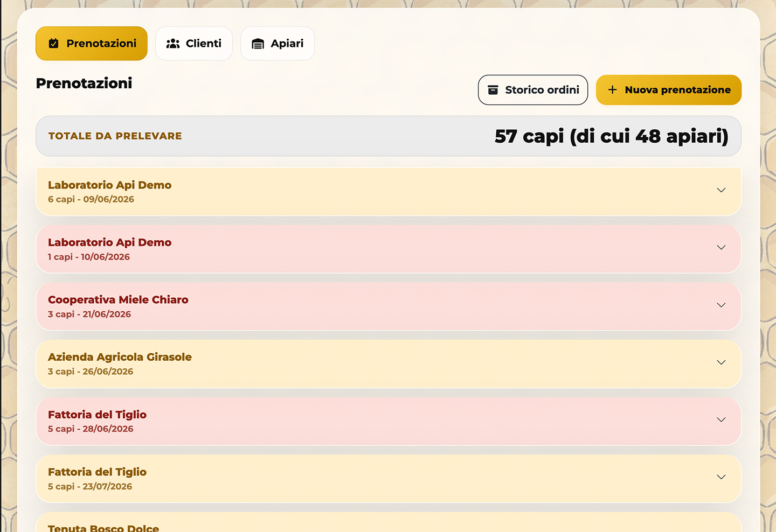Image resolution: width=776 pixels, height=532 pixels.
Task: Select the text '3 capi - 26/06/2026'
Action: pos(91,372)
